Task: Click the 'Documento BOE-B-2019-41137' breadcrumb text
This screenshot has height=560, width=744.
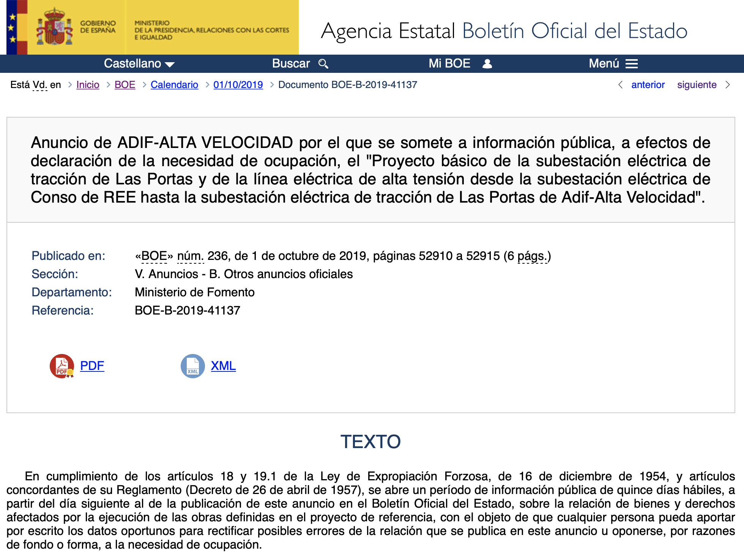Action: point(348,85)
